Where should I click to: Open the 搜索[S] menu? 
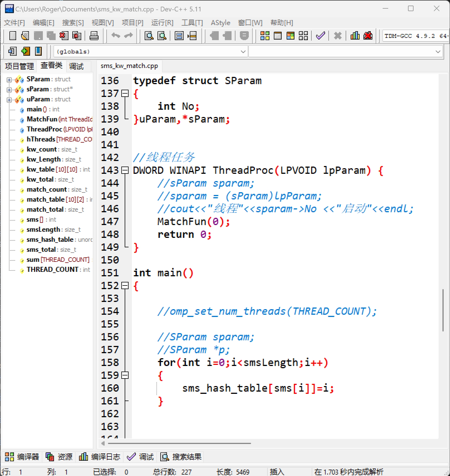point(73,23)
